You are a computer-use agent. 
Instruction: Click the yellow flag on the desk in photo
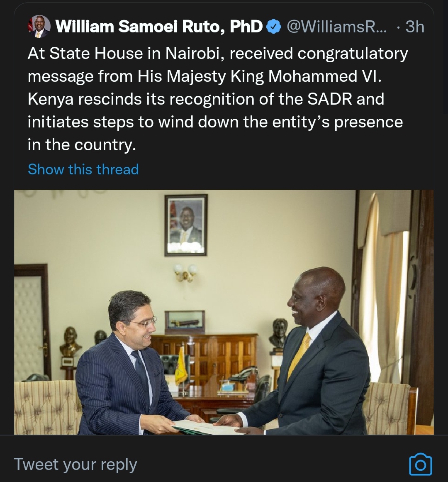coord(181,366)
